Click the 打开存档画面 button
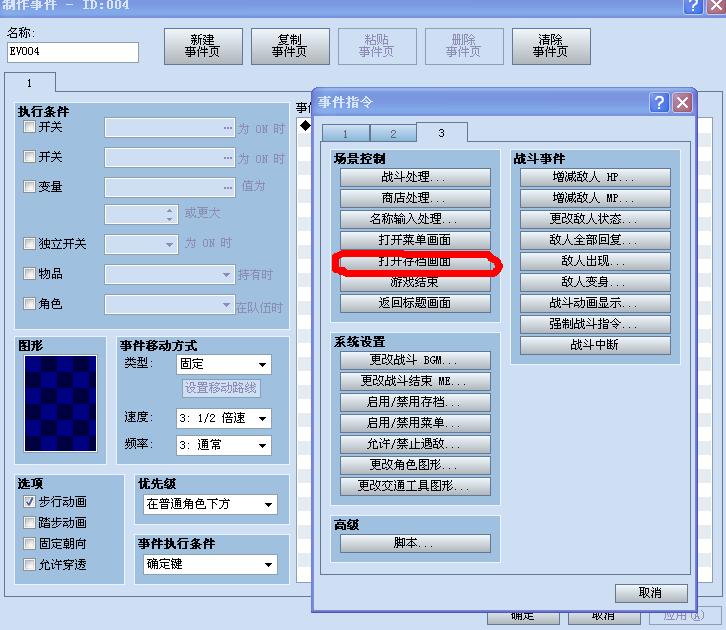The width and height of the screenshot is (726, 630). (415, 262)
